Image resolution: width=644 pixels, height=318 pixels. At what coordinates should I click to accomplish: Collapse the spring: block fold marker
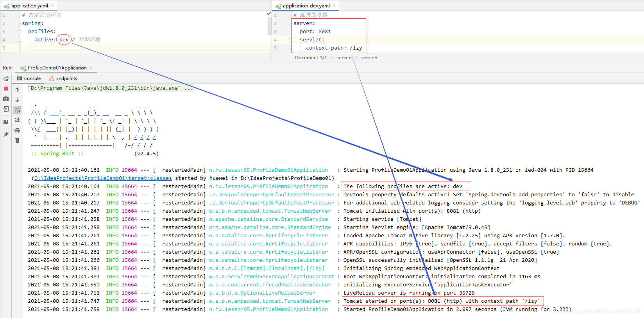20,23
